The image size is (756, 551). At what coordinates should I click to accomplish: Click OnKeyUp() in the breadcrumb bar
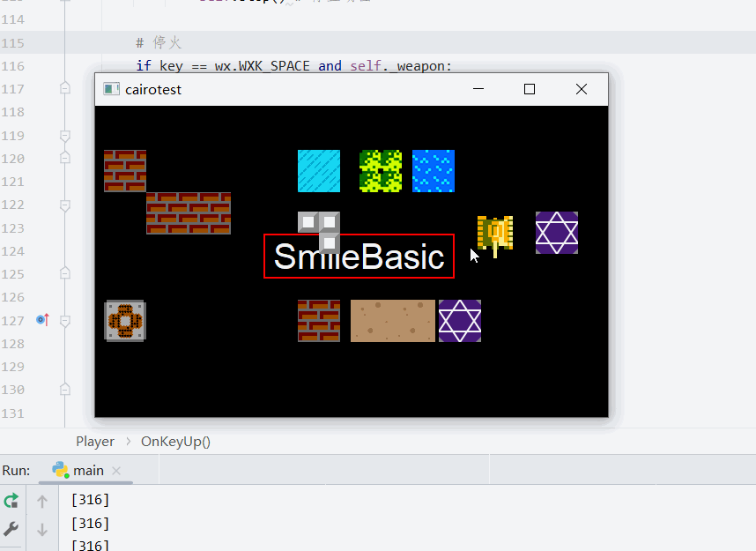175,442
